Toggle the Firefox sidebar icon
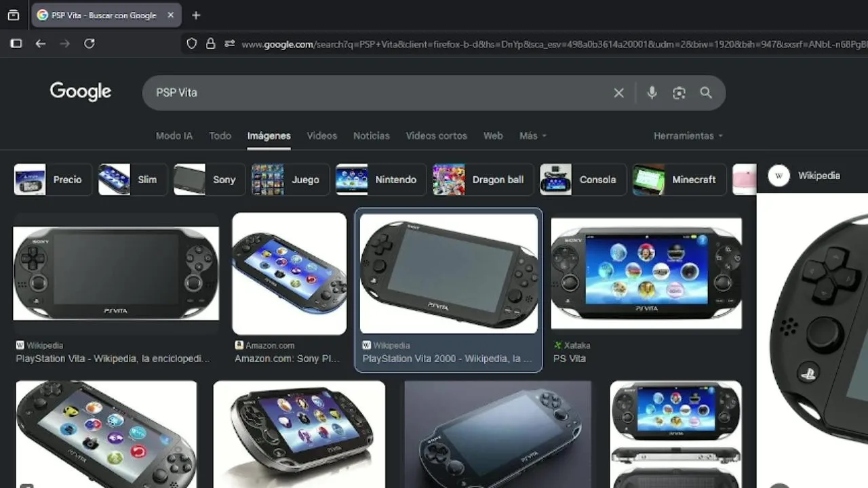This screenshot has height=488, width=868. (16, 43)
